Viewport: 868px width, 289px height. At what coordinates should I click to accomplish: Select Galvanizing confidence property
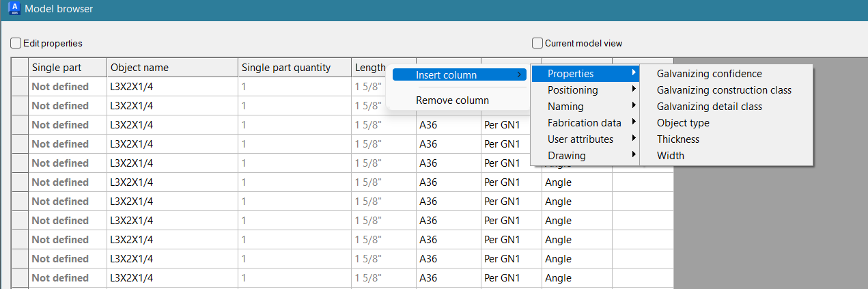(x=709, y=74)
